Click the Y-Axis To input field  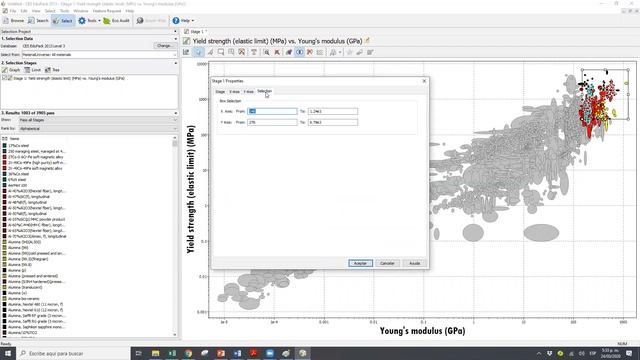click(333, 122)
